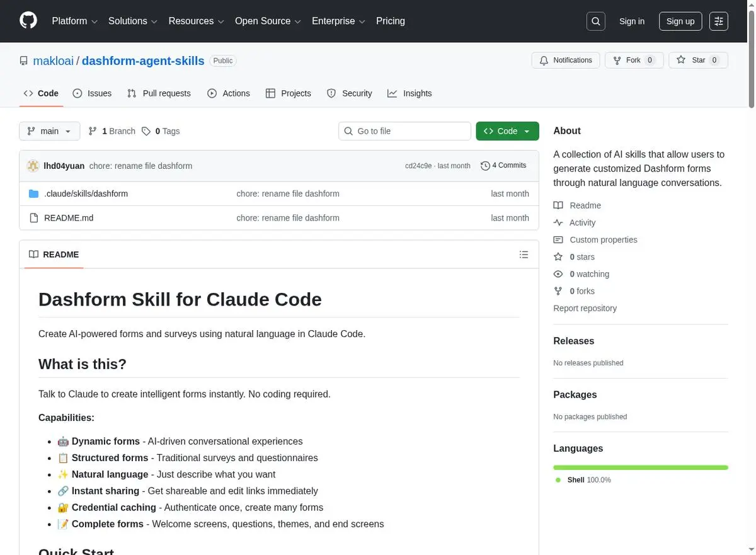Open the Solutions navigation menu
This screenshot has width=756, height=555.
point(132,21)
